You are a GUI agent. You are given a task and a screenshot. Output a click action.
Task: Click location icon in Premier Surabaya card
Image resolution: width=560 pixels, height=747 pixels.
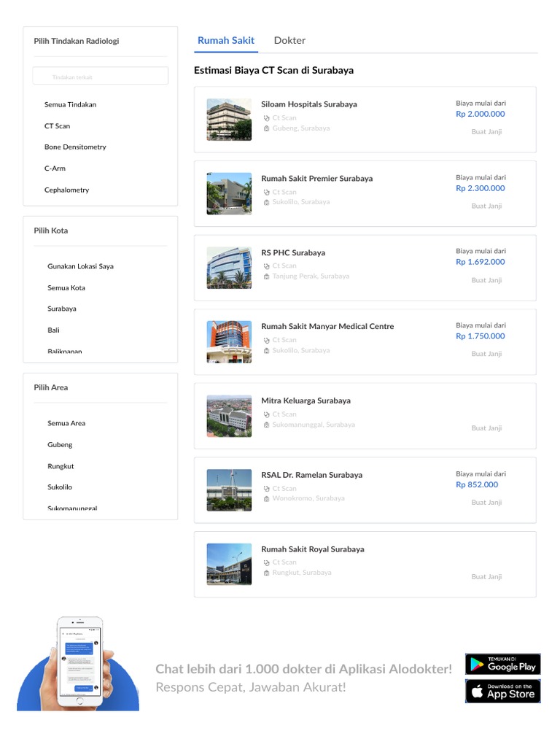click(267, 203)
